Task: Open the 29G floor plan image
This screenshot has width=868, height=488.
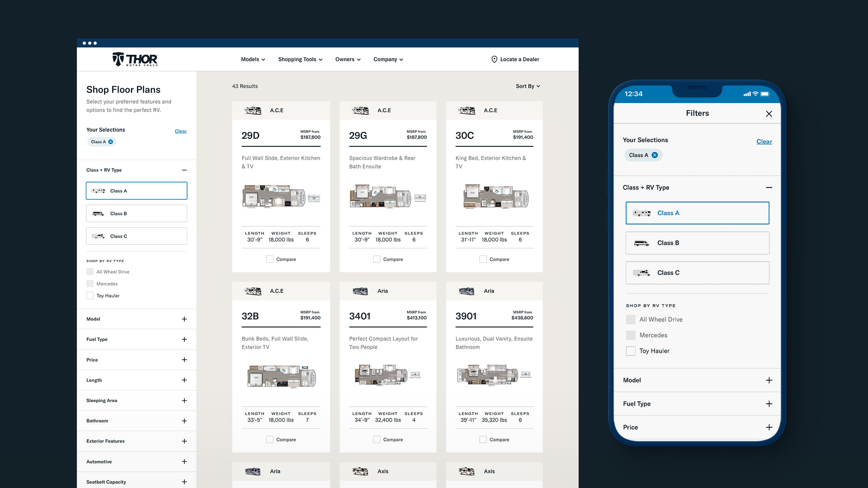Action: (388, 196)
